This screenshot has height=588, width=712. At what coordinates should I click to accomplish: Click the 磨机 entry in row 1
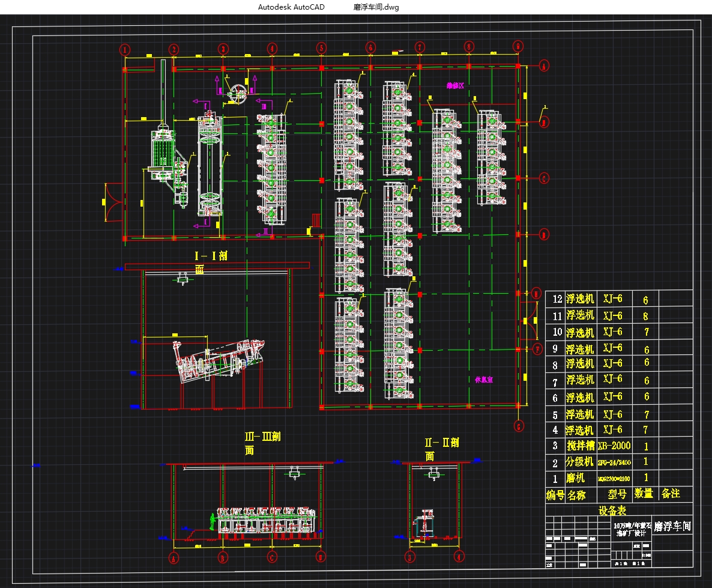[575, 478]
